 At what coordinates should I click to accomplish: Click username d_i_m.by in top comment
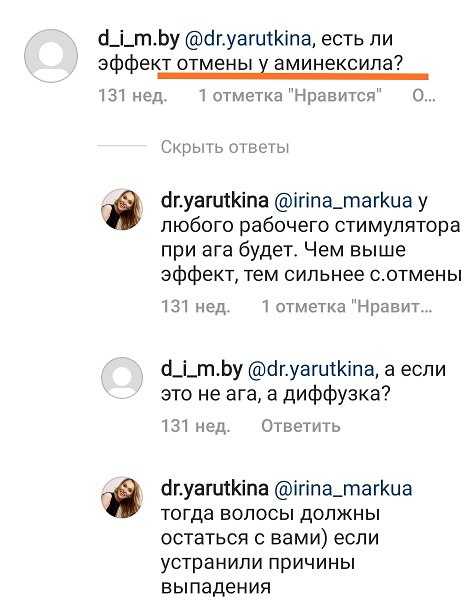pyautogui.click(x=139, y=39)
